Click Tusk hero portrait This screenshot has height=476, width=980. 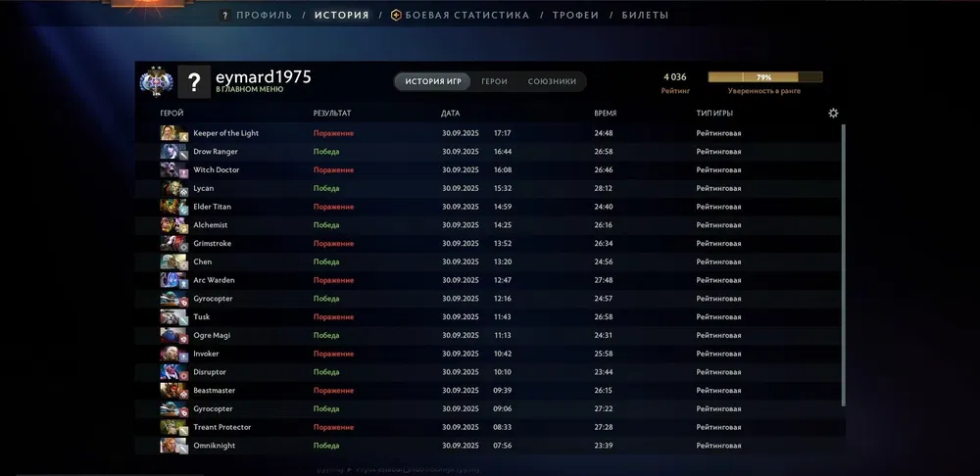pyautogui.click(x=173, y=316)
